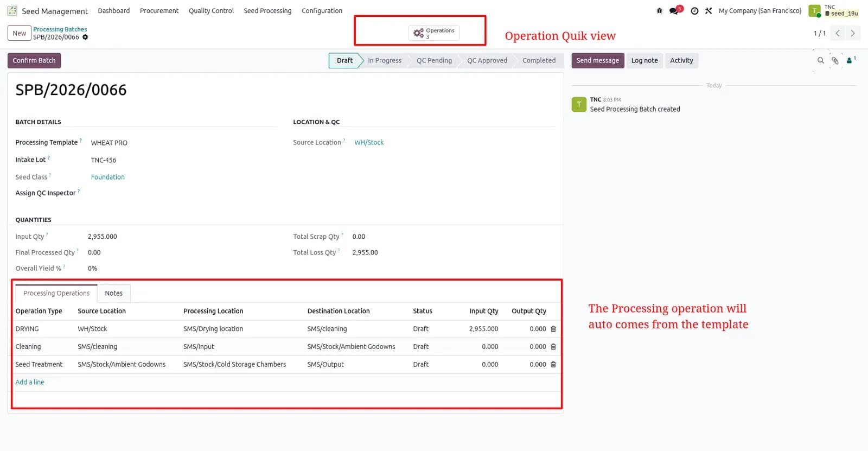Viewport: 868px width, 451px height.
Task: Open the Configuration menu
Action: pyautogui.click(x=322, y=11)
